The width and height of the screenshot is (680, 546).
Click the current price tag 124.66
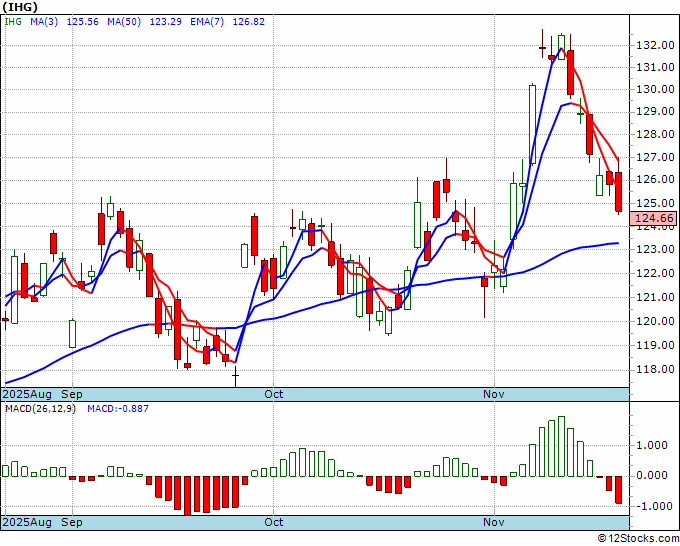(x=655, y=218)
